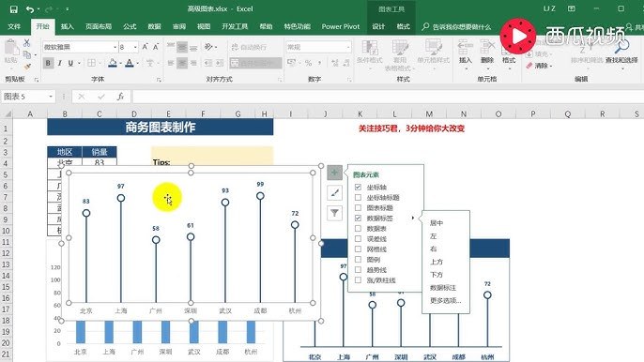Expand the underline style dropdown arrow
The height and width of the screenshot is (362, 644).
pos(79,63)
